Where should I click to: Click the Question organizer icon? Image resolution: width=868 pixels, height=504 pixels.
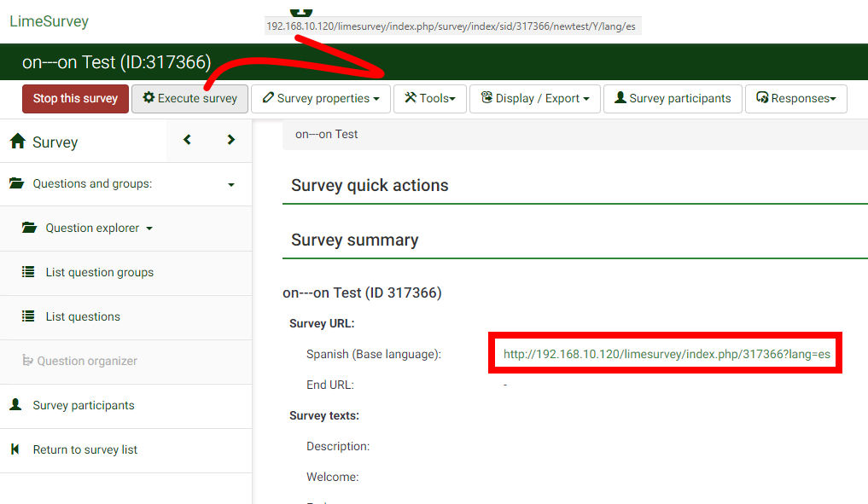(x=27, y=361)
